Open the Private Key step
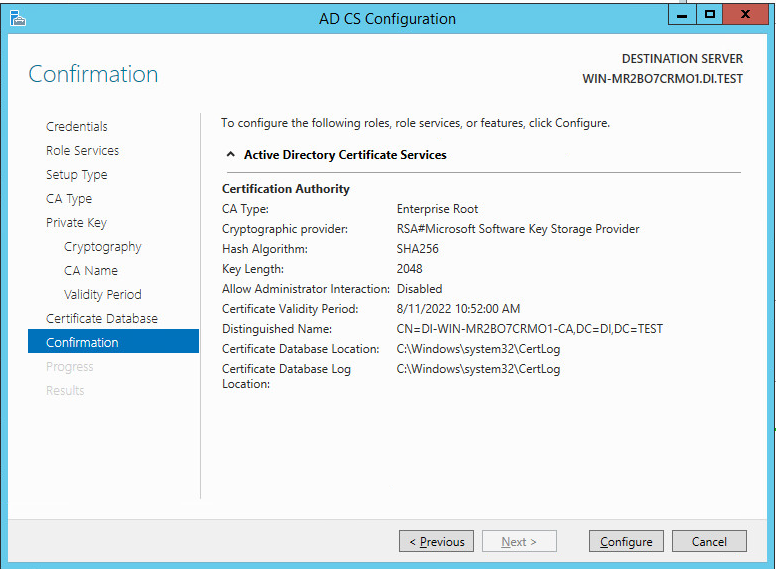Image resolution: width=776 pixels, height=569 pixels. pyautogui.click(x=76, y=223)
